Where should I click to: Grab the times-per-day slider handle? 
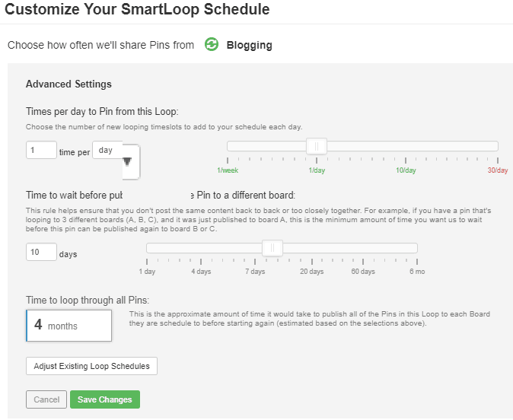(317, 146)
